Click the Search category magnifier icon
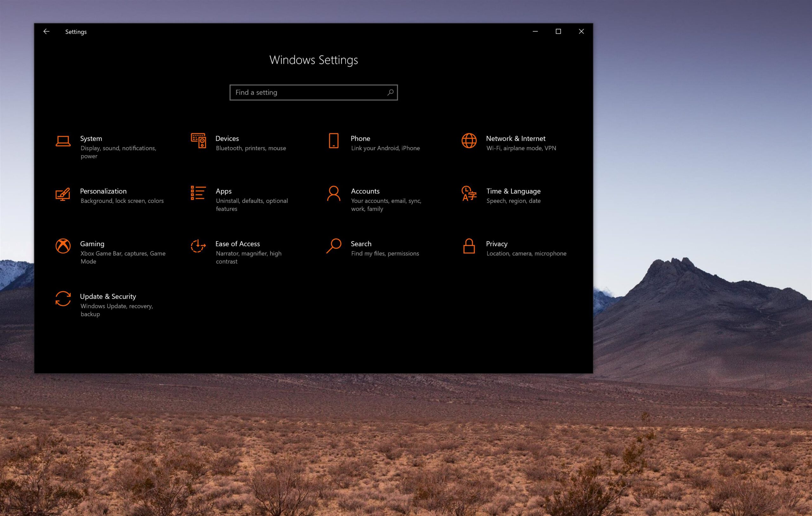The height and width of the screenshot is (516, 812). pos(333,246)
